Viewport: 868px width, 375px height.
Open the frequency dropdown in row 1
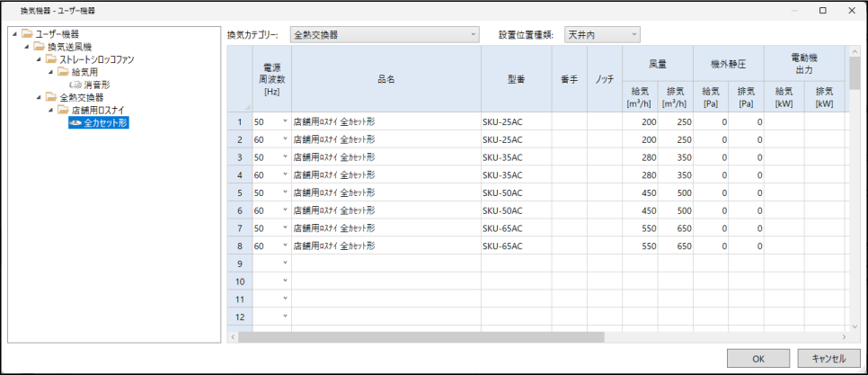tap(285, 121)
